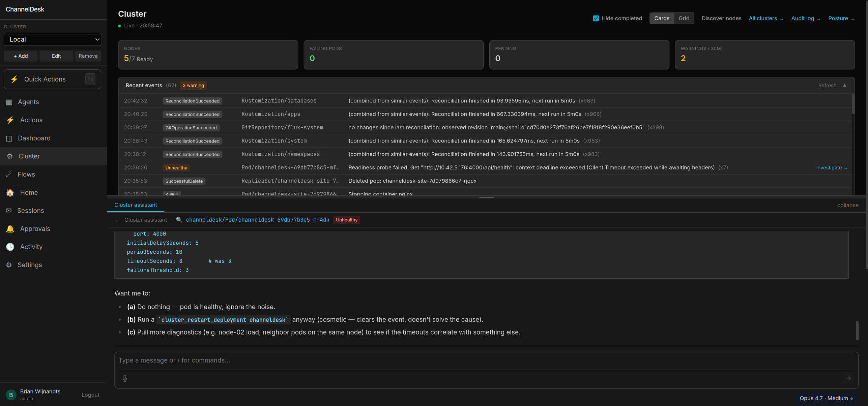Click the Dashboard panel icon
Screen dimensions: 868x406
click(9, 138)
